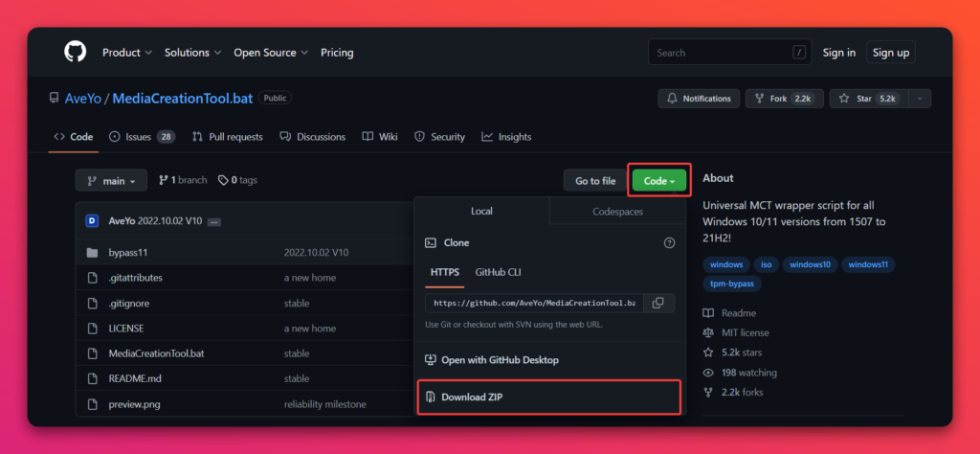
Task: Select the HTTPS clone option
Action: click(445, 272)
